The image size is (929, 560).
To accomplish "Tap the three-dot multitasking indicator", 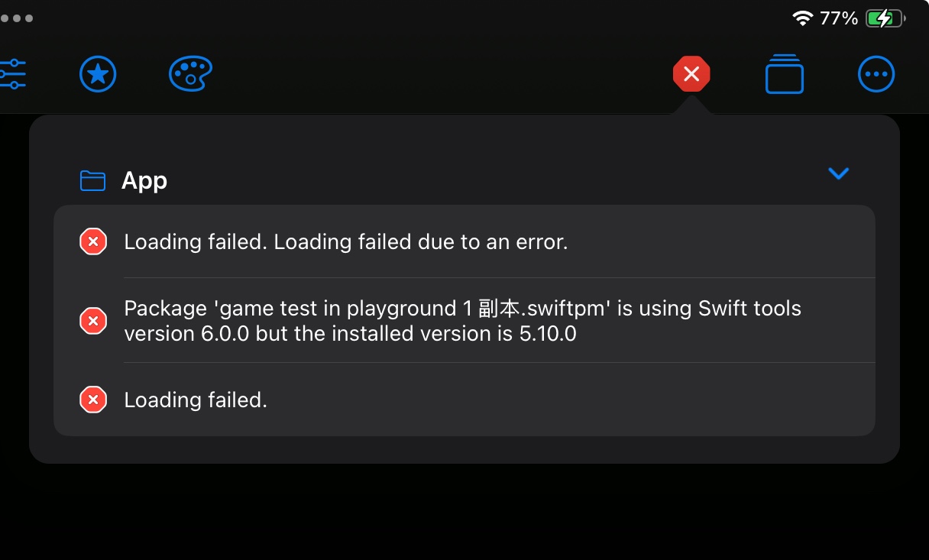I will tap(17, 18).
